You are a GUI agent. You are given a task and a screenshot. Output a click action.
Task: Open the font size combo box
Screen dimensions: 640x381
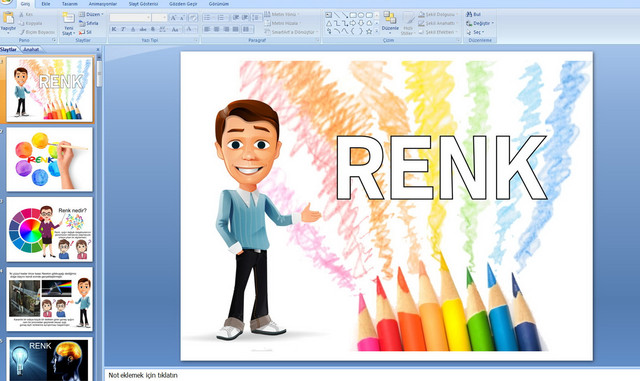(x=159, y=18)
